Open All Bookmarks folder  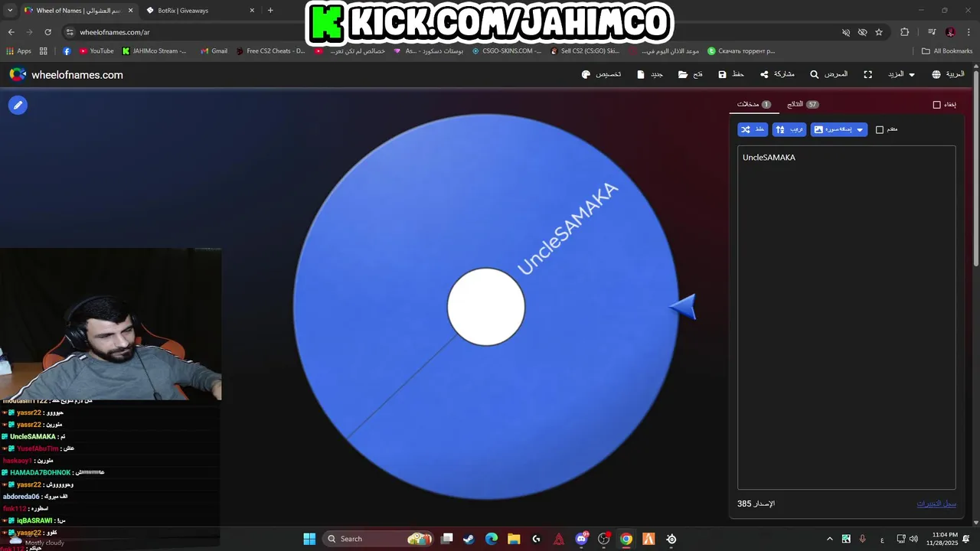tap(946, 51)
